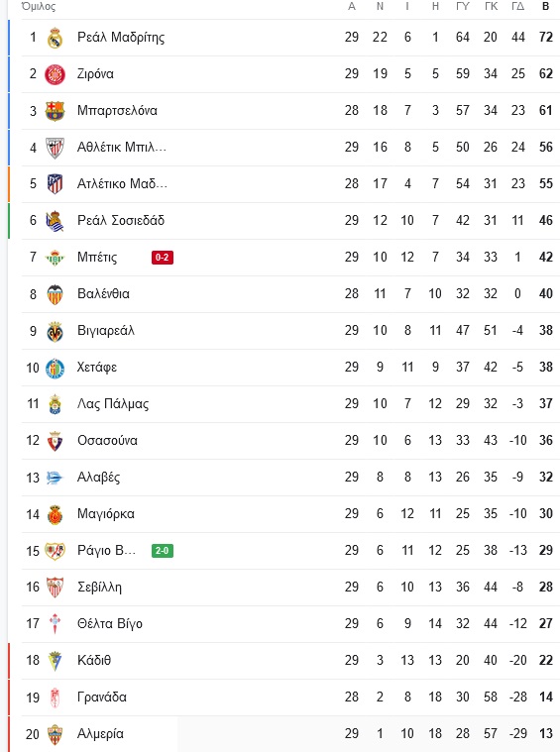Click the Girona club crest icon
Image resolution: width=560 pixels, height=752 pixels.
55,74
